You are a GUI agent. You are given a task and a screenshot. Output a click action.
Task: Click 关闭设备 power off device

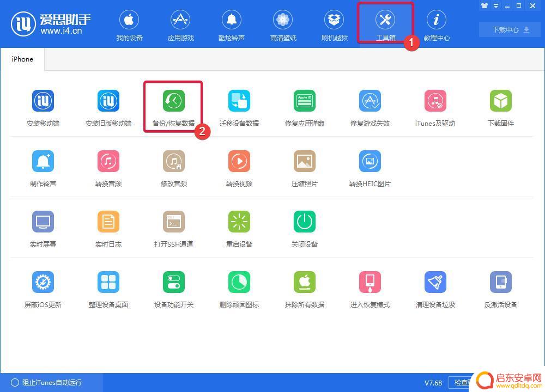click(x=305, y=229)
